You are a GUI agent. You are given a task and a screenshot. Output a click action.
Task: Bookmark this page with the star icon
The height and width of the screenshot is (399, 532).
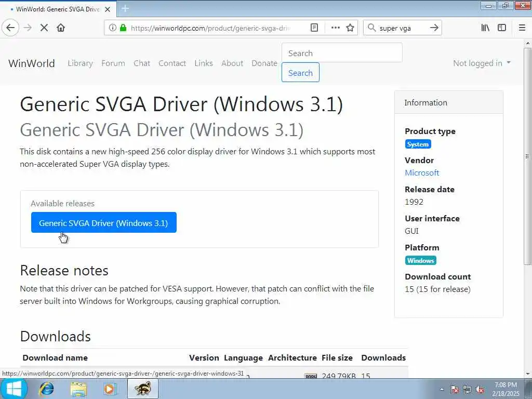(x=350, y=28)
